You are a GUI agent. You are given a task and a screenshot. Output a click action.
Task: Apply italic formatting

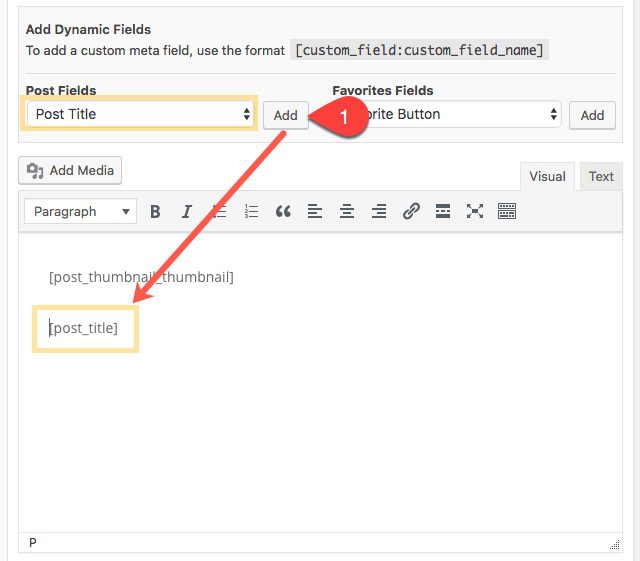(186, 212)
